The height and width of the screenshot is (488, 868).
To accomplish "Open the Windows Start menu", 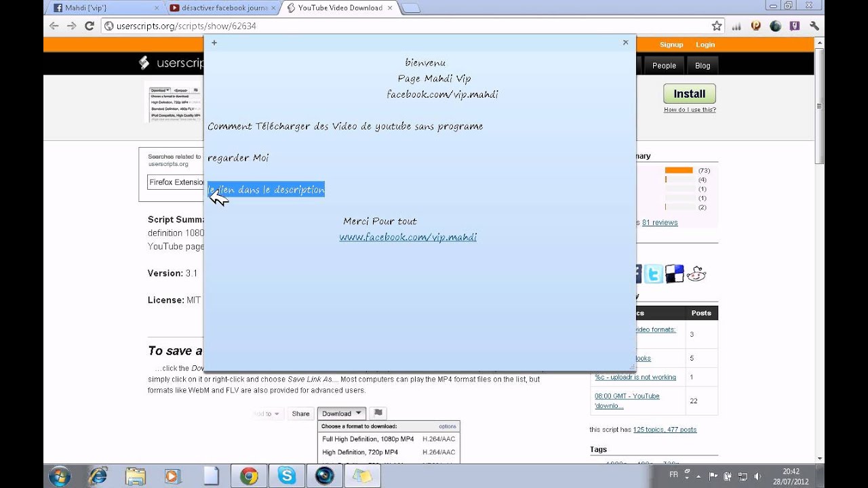I will (59, 476).
